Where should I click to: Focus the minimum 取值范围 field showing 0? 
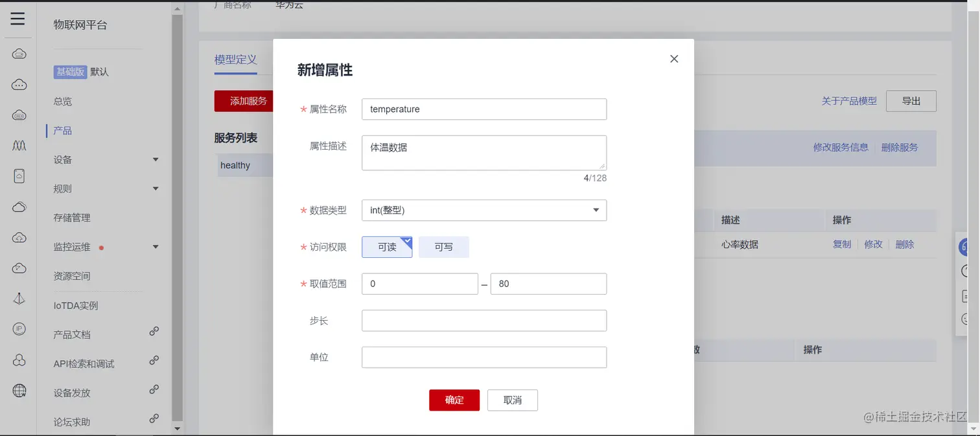click(420, 284)
